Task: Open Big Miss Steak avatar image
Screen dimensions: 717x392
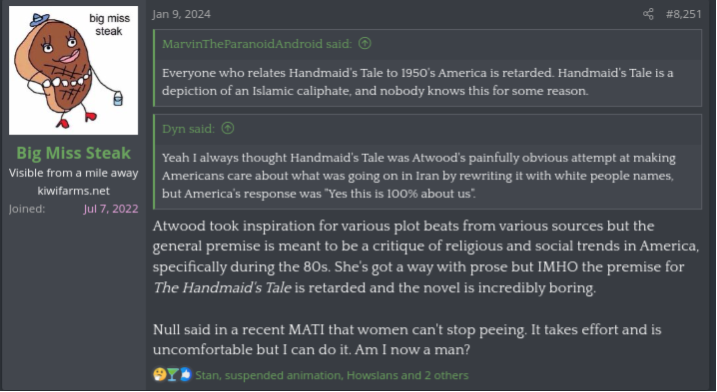Action: coord(73,70)
